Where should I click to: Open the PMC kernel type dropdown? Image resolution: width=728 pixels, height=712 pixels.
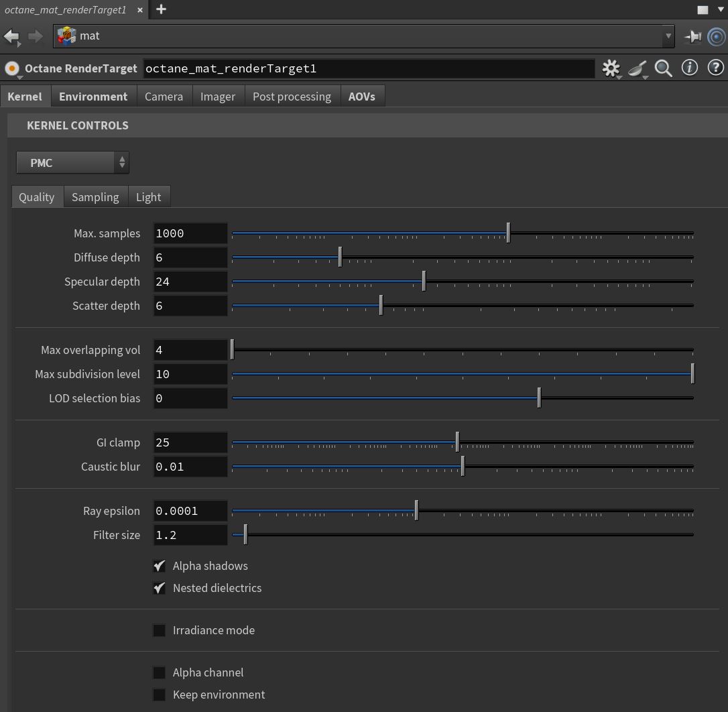click(72, 163)
